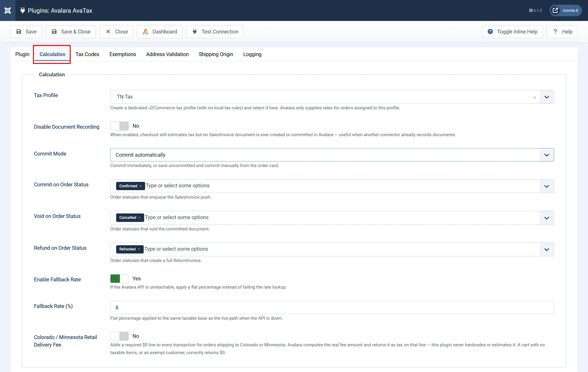
Task: Click the Disable Document Recording label
Action: pos(67,127)
